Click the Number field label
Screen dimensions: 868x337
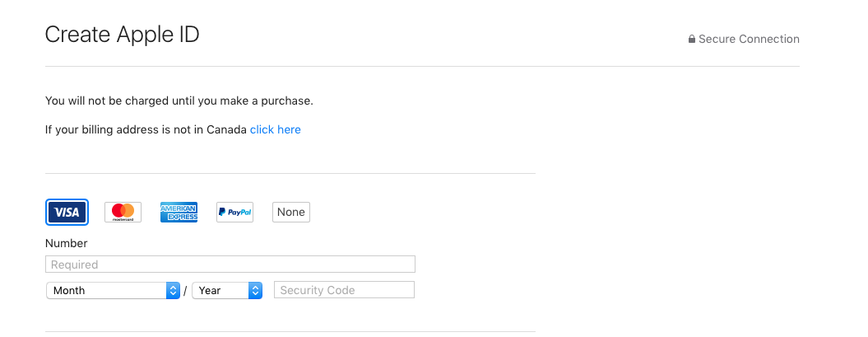[67, 243]
